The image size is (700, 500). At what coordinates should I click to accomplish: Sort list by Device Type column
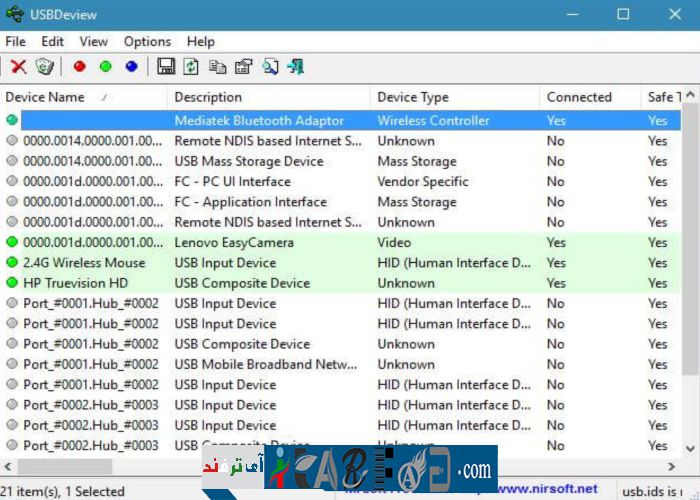(412, 97)
